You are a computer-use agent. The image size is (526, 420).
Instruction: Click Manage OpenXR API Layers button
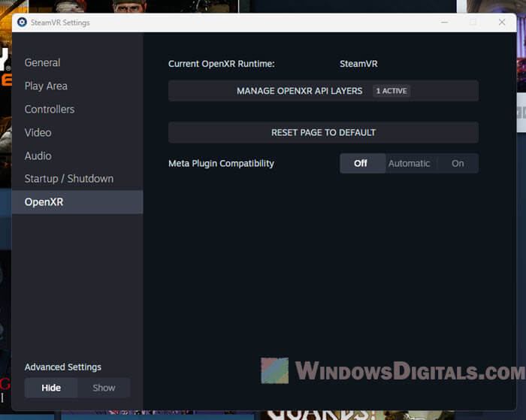[x=323, y=91]
